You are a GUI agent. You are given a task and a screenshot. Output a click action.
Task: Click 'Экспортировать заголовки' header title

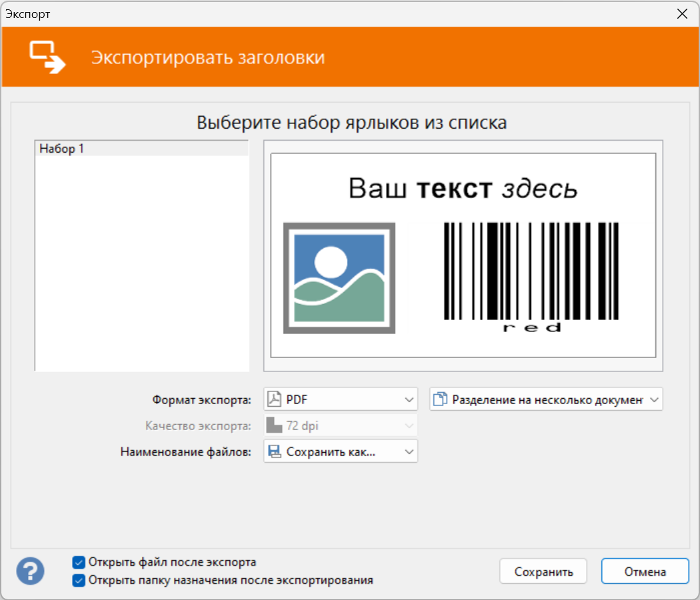(x=208, y=57)
